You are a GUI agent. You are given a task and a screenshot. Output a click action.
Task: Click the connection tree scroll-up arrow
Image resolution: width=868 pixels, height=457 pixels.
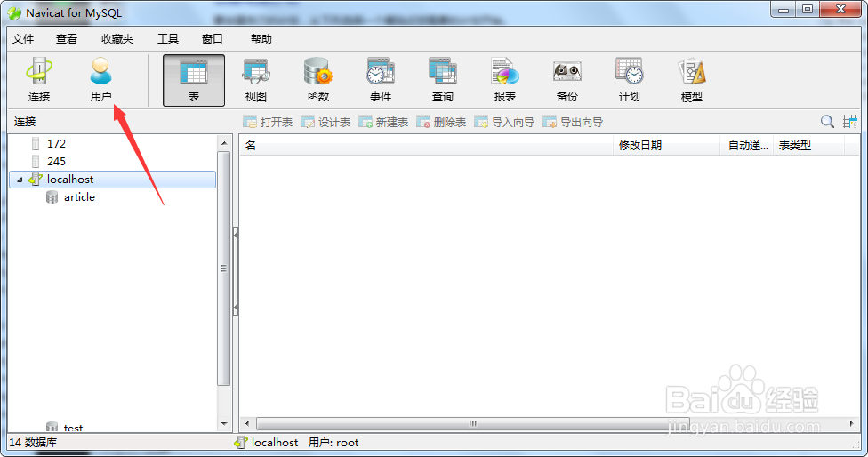(x=224, y=143)
